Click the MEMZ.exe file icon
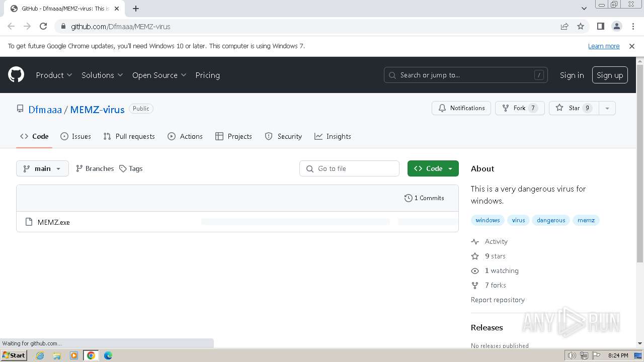The height and width of the screenshot is (362, 644). tap(29, 222)
